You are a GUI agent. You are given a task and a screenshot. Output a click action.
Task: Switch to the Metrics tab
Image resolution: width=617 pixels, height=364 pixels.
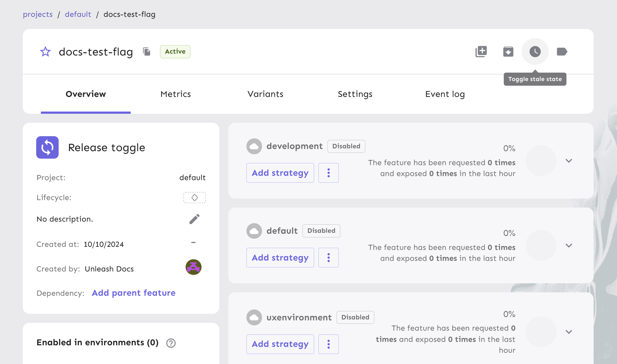point(175,93)
